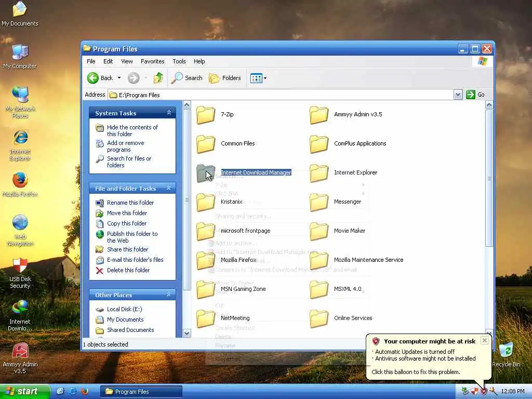The width and height of the screenshot is (532, 399).
Task: Click the Ammyy Admin v3.5 desktop icon
Action: (x=20, y=358)
